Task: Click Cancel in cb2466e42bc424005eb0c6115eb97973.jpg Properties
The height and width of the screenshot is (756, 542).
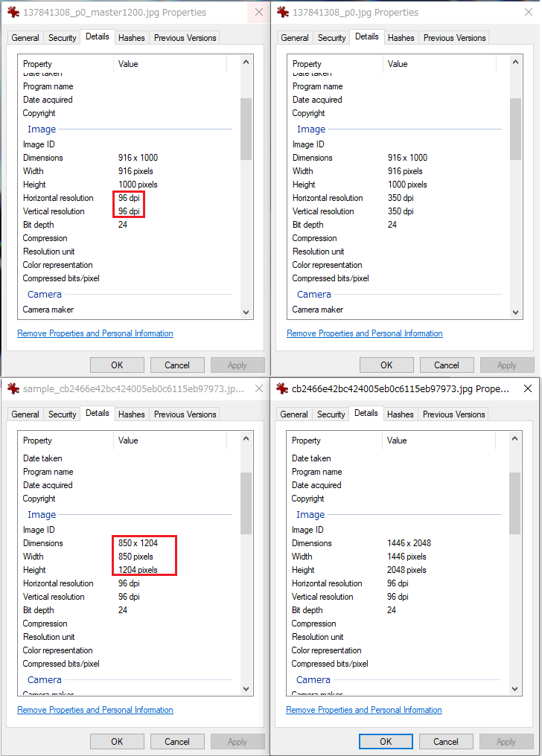Action: tap(445, 742)
